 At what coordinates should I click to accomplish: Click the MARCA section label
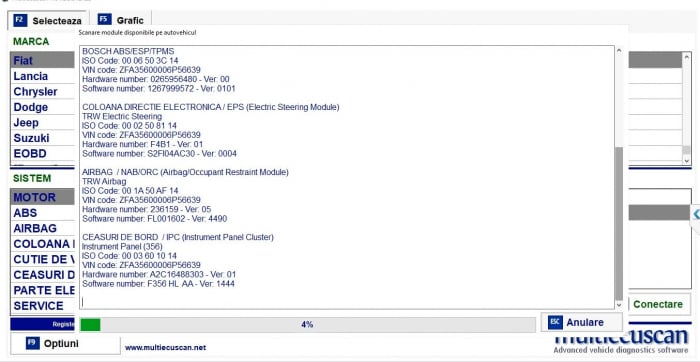[x=31, y=42]
